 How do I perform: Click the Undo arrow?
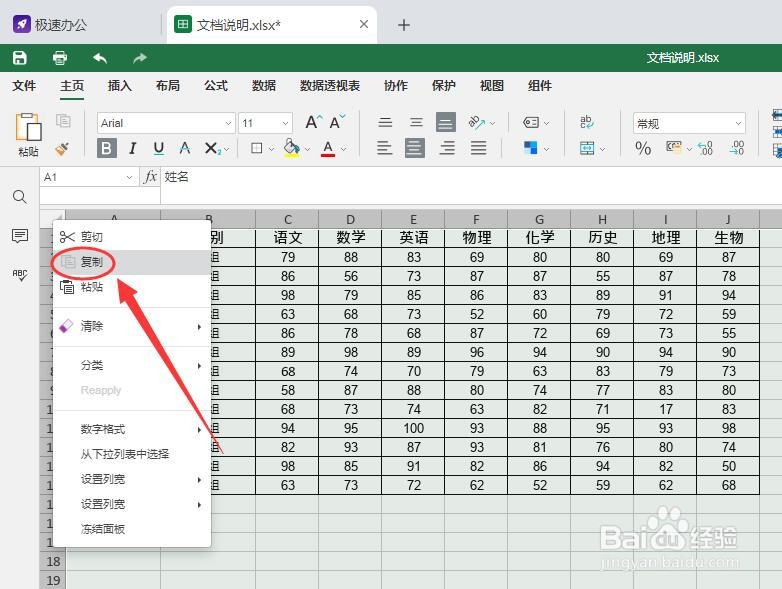coord(100,58)
